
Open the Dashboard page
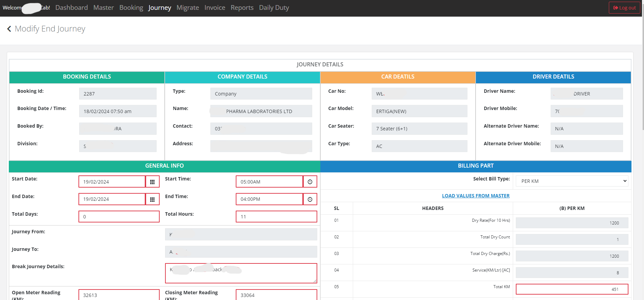pos(71,8)
